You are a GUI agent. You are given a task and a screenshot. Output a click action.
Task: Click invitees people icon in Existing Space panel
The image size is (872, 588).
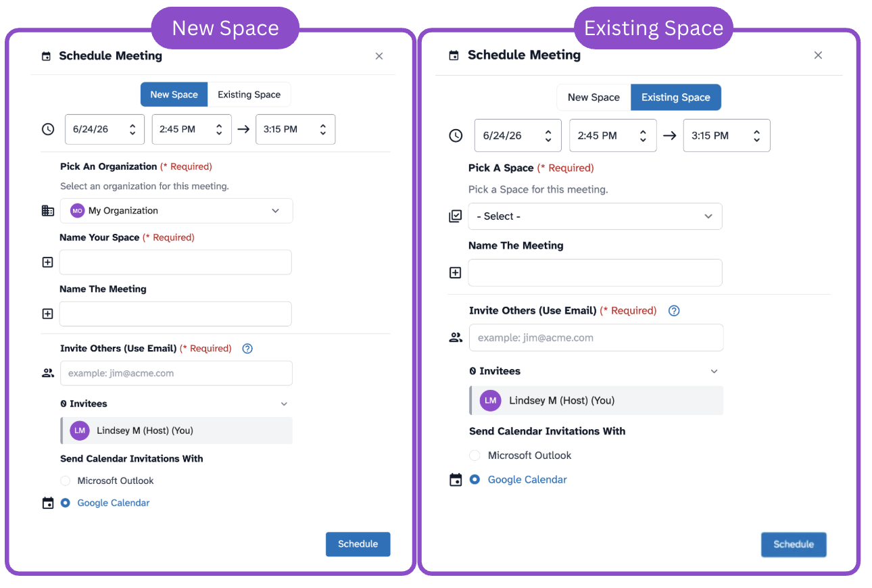click(456, 338)
